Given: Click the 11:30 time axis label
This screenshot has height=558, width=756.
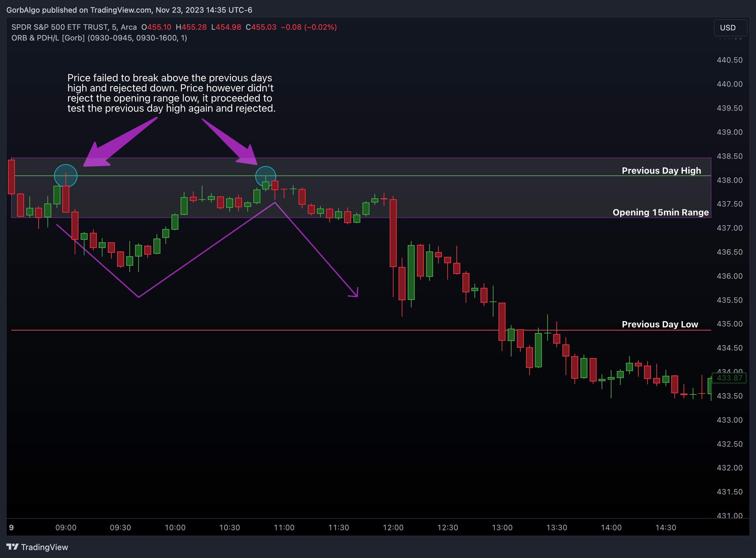Looking at the screenshot, I should (x=339, y=528).
